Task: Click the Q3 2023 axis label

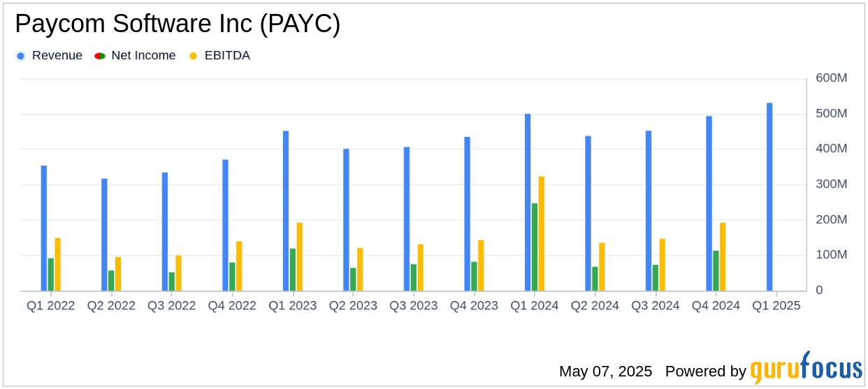Action: (414, 306)
